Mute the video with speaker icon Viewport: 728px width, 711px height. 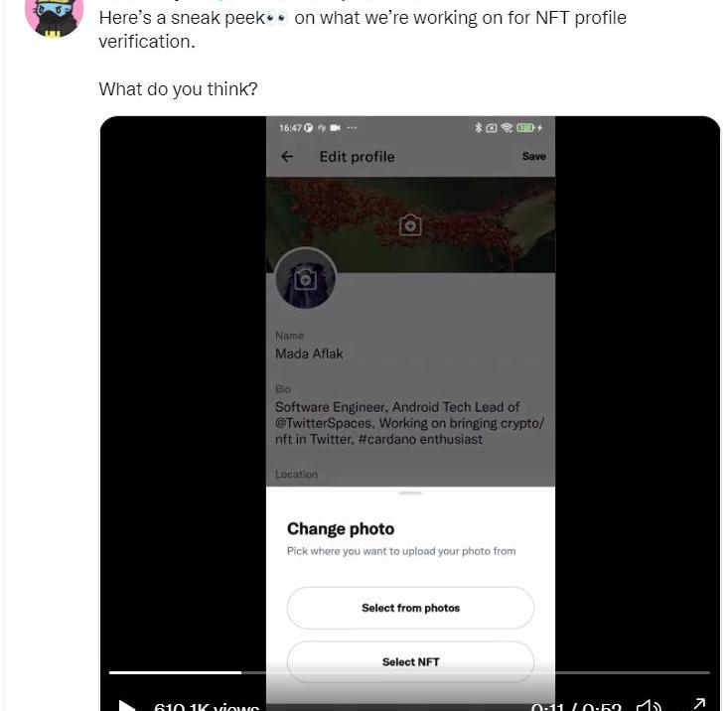[x=649, y=705]
